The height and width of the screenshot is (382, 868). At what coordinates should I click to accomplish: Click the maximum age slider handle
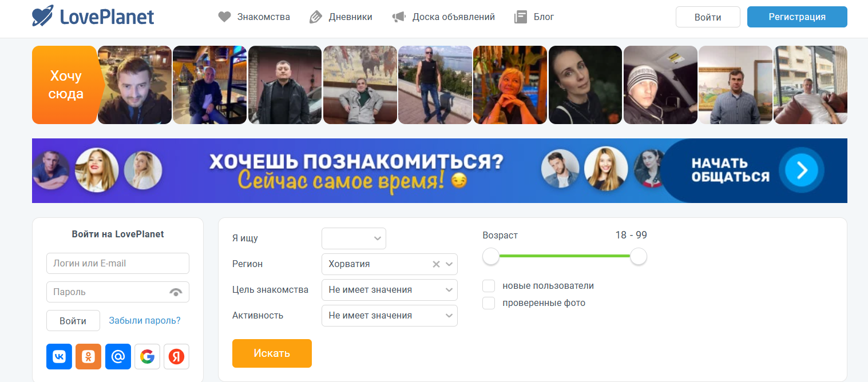pyautogui.click(x=639, y=257)
